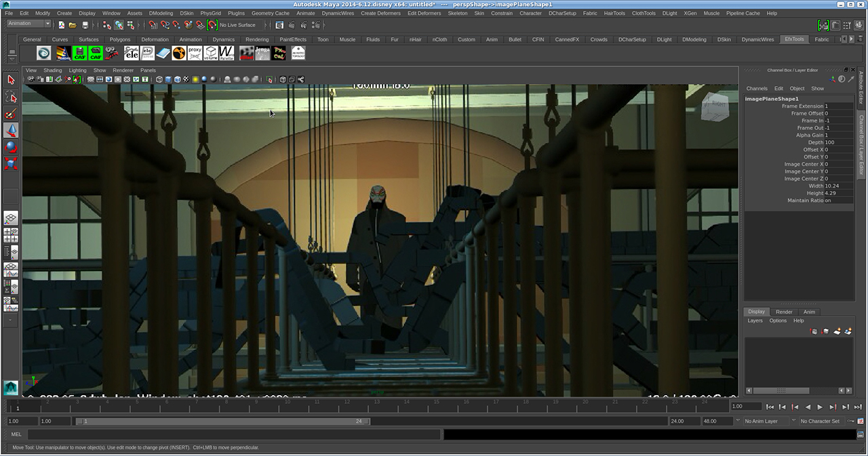Open the Create Deformers menu
This screenshot has width=868, height=456.
pyautogui.click(x=380, y=13)
